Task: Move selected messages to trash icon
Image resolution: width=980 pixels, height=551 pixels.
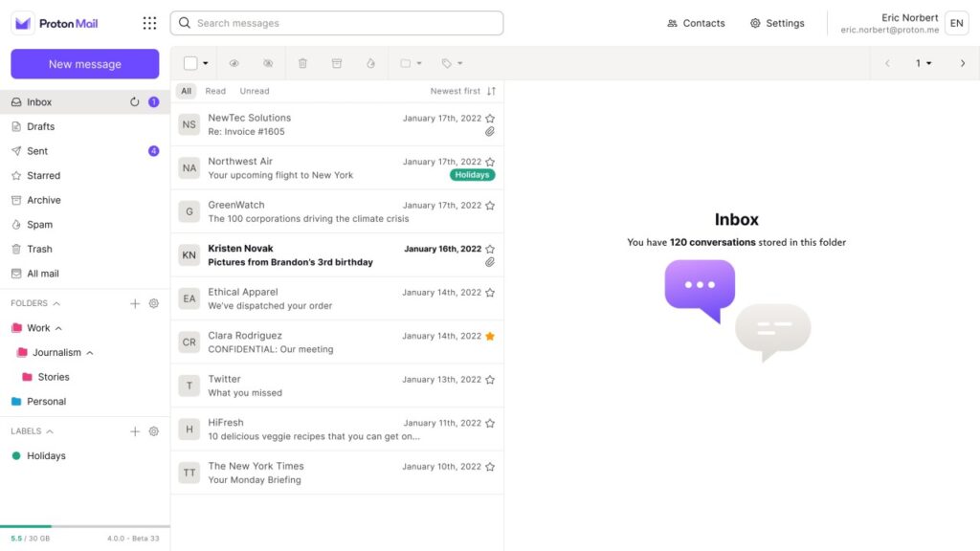Action: tap(302, 63)
